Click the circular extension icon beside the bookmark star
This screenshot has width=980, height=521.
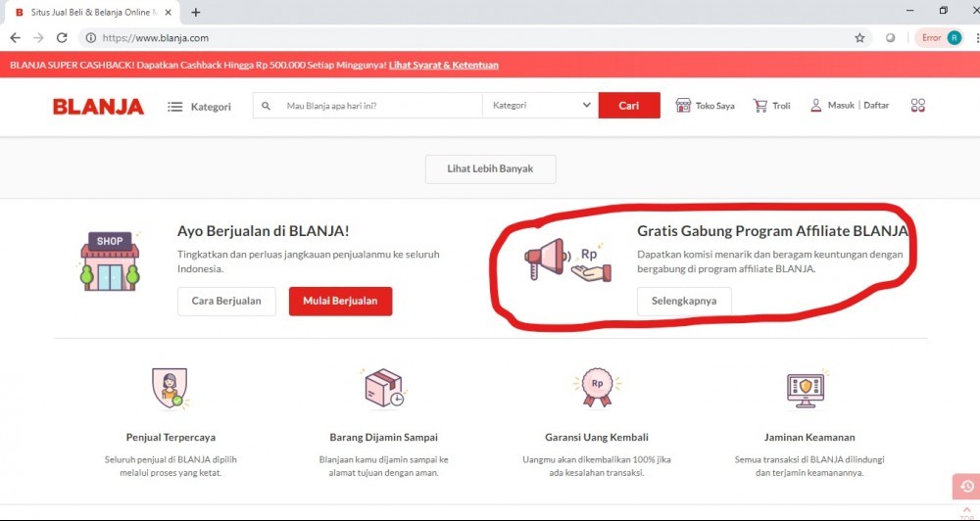[890, 38]
